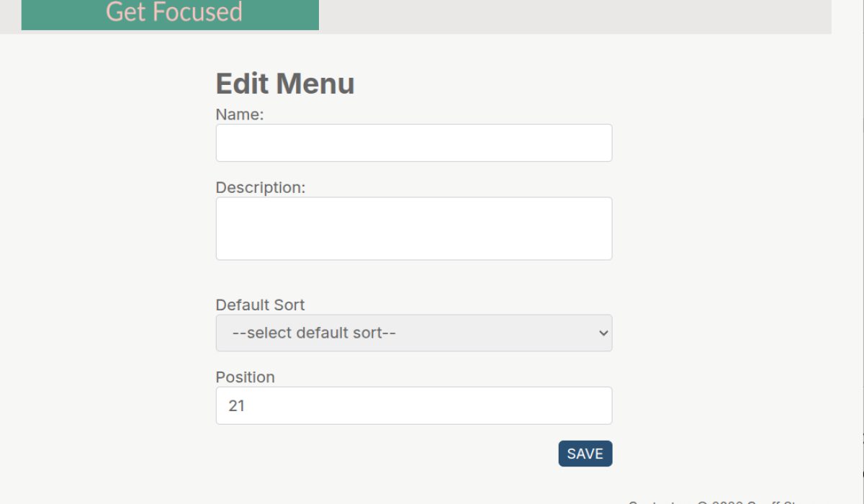Expand the '--select default sort--' selector

[414, 333]
